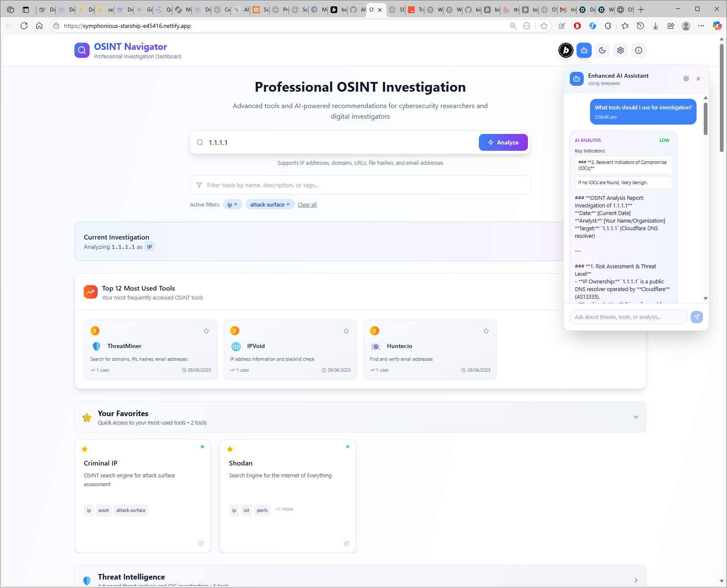Click browser Refresh button
727x588 pixels.
pyautogui.click(x=24, y=26)
